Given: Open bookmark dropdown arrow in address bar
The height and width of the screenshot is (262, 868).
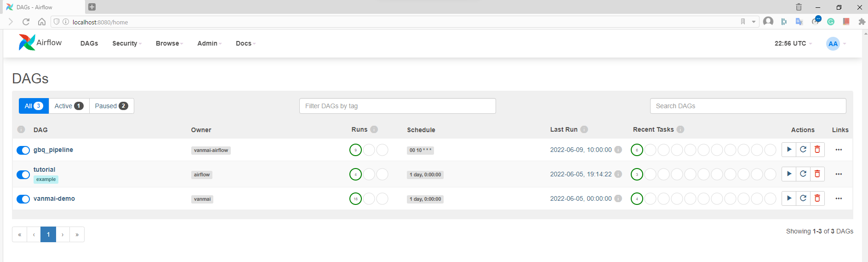Looking at the screenshot, I should point(754,22).
